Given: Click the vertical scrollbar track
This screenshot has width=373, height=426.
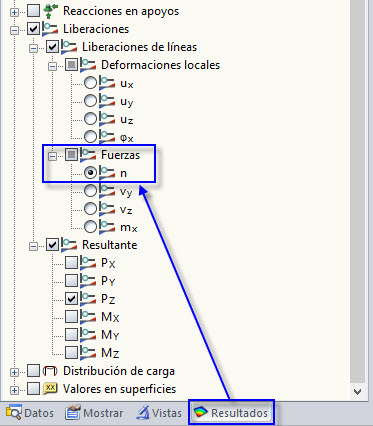Looking at the screenshot, I should (x=357, y=192).
